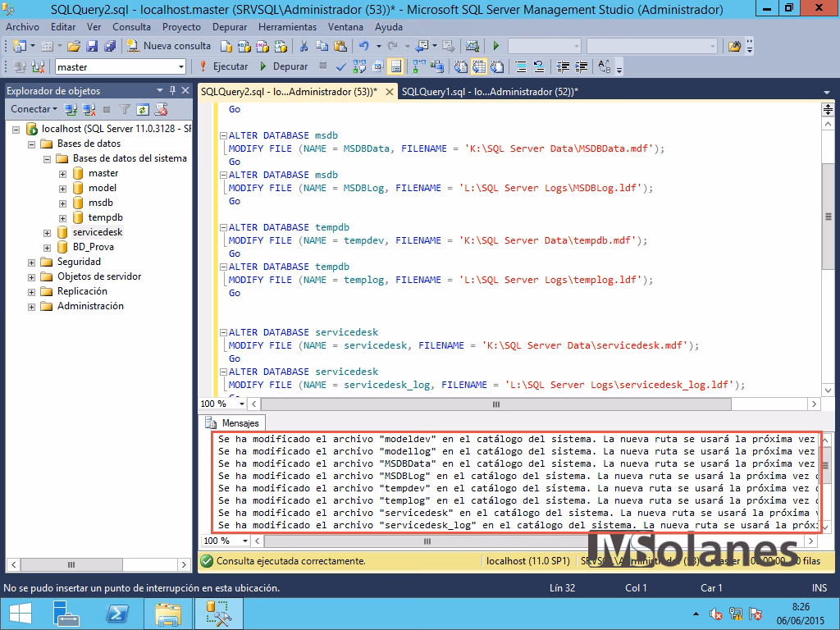The width and height of the screenshot is (840, 630).
Task: Click the messages pane horizontal scrollbar thumb
Action: [x=427, y=541]
